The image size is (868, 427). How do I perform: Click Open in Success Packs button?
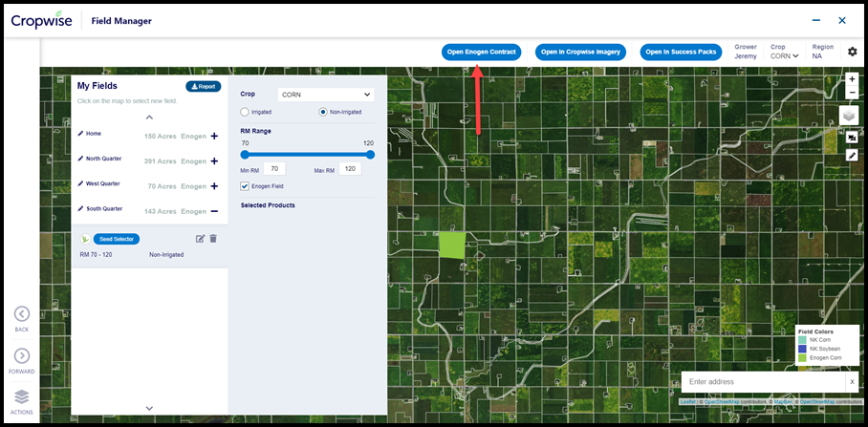tap(682, 52)
